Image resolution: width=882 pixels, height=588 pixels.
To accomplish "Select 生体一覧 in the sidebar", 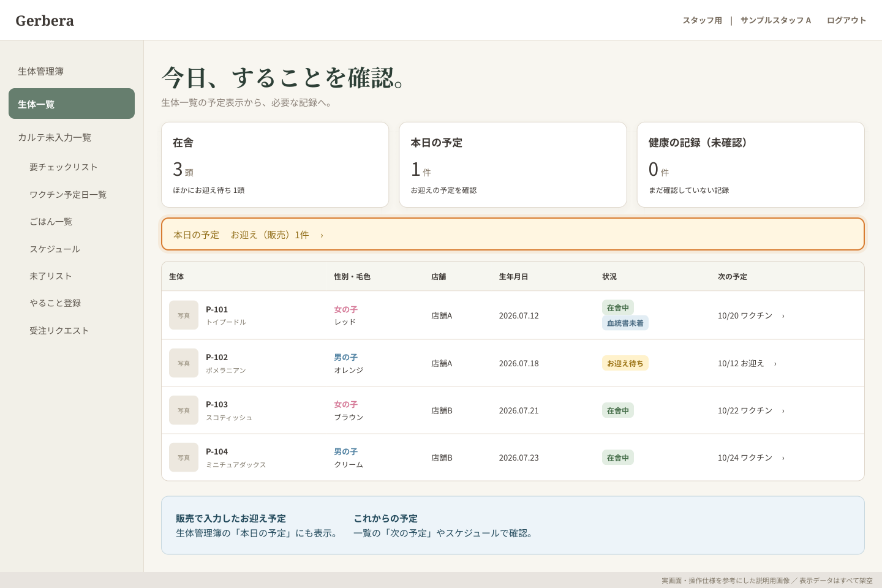I will (x=72, y=104).
